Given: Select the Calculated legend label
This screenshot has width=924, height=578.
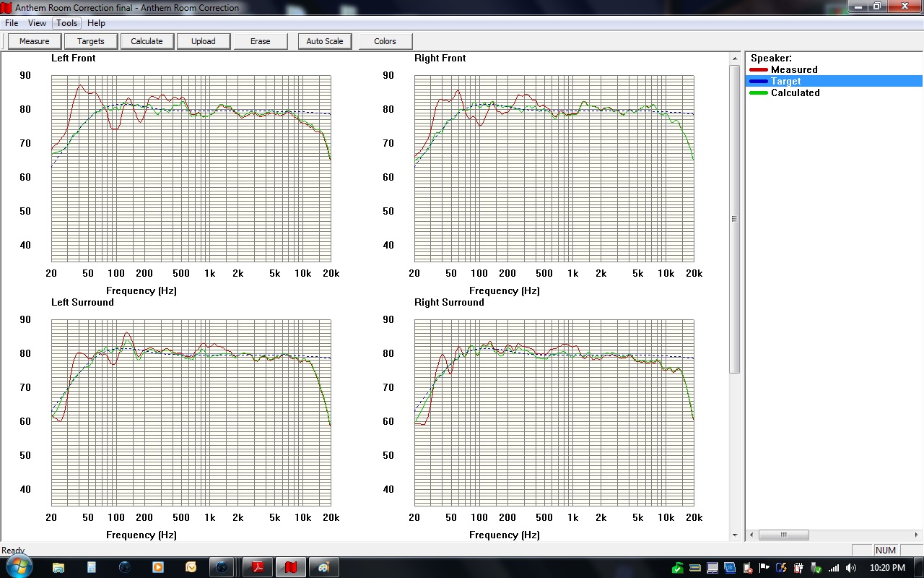Looking at the screenshot, I should tap(796, 93).
